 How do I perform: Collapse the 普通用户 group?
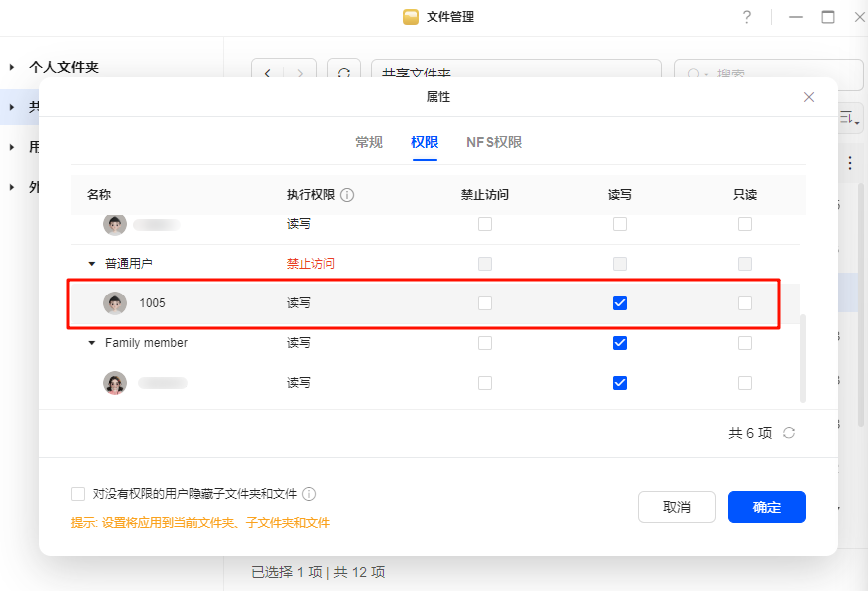pos(92,264)
